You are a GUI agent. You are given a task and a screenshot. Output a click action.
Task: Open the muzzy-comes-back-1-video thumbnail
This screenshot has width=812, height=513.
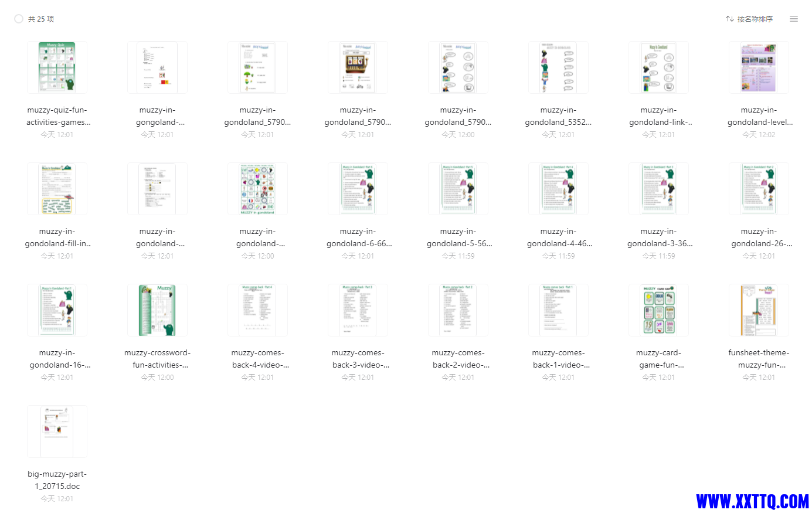point(558,310)
